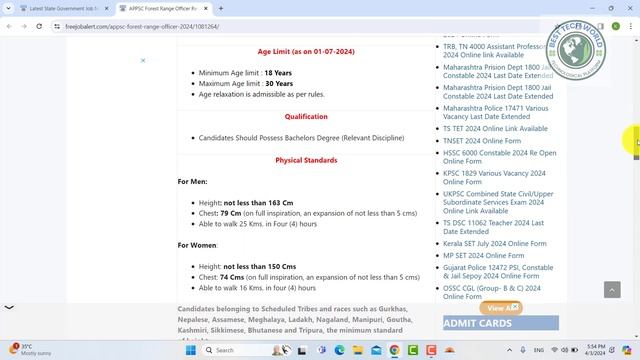Close the left-side advertisement X
This screenshot has height=360, width=640.
click(x=143, y=60)
